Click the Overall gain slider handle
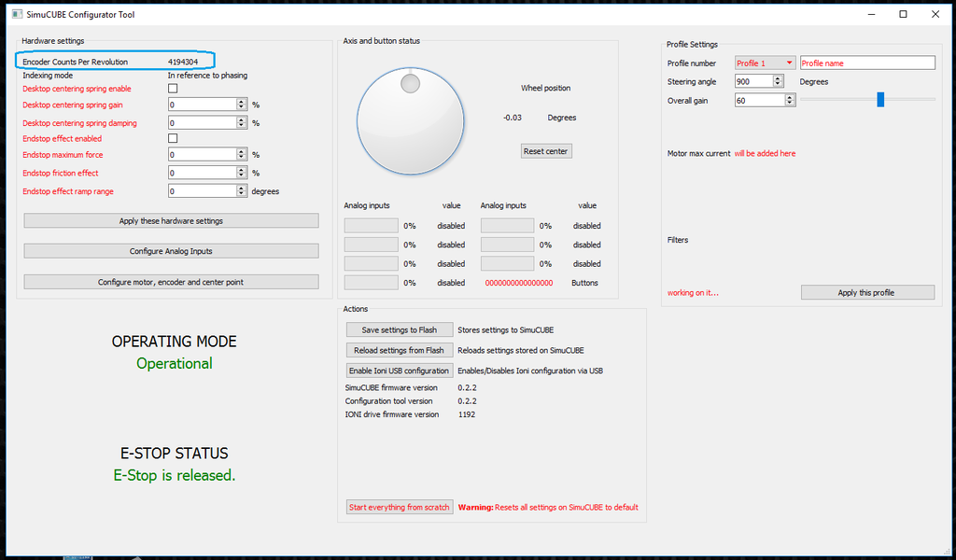956x560 pixels. 880,99
